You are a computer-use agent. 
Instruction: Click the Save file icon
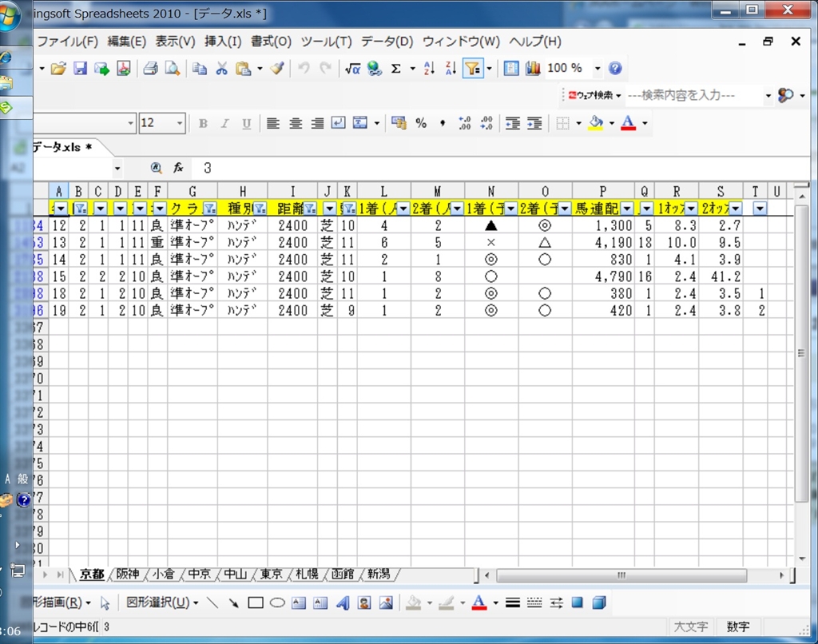tap(80, 69)
